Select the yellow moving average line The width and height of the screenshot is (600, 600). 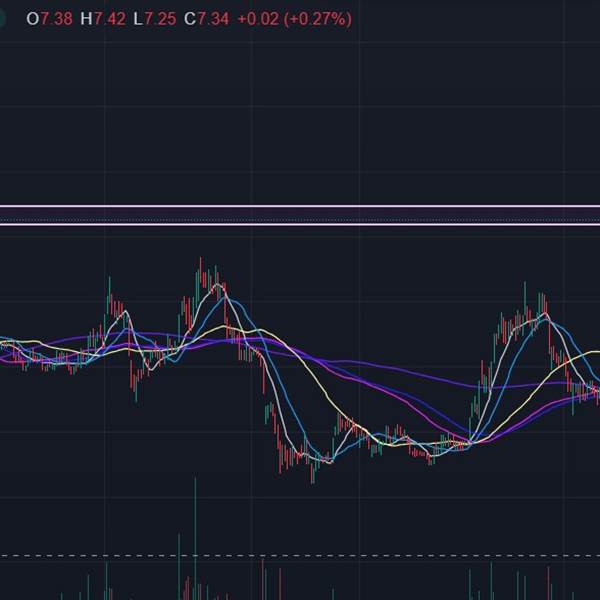pos(318,379)
